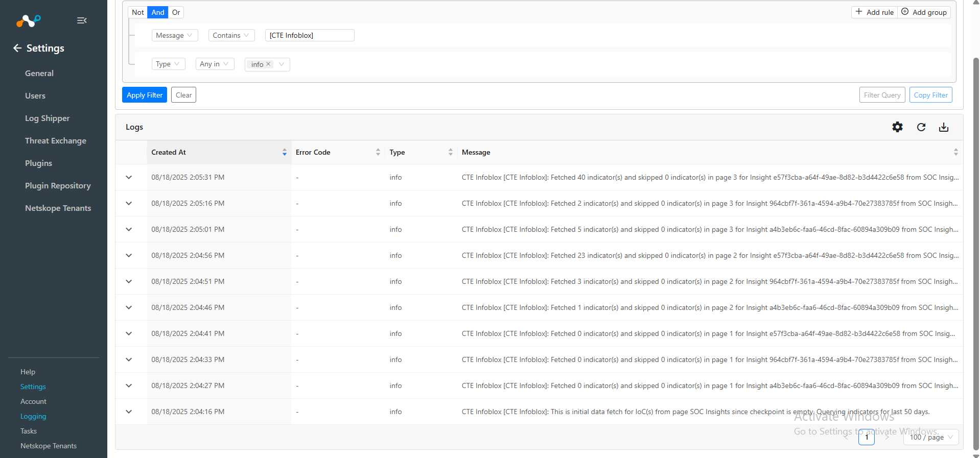The height and width of the screenshot is (458, 980).
Task: Select the Or operator
Action: [176, 12]
